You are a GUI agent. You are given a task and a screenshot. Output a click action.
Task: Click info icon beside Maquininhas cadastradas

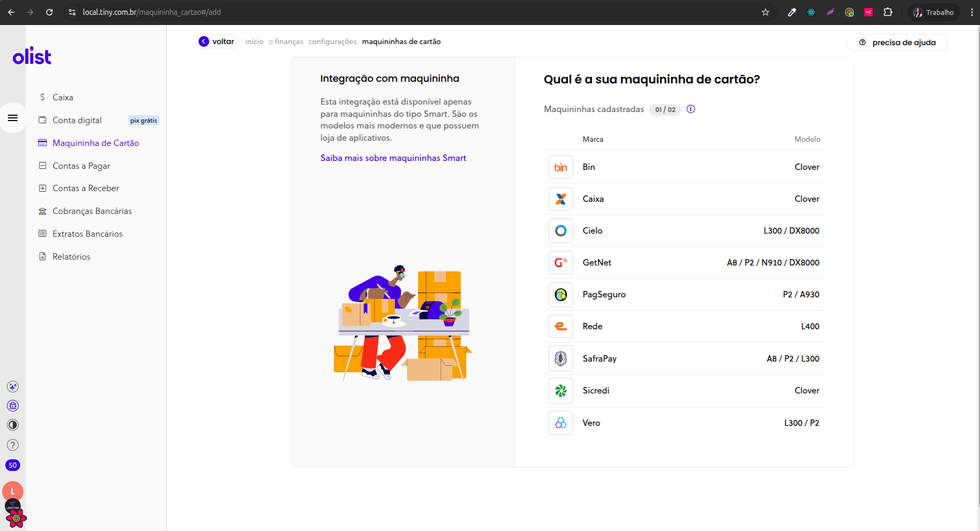tap(691, 109)
